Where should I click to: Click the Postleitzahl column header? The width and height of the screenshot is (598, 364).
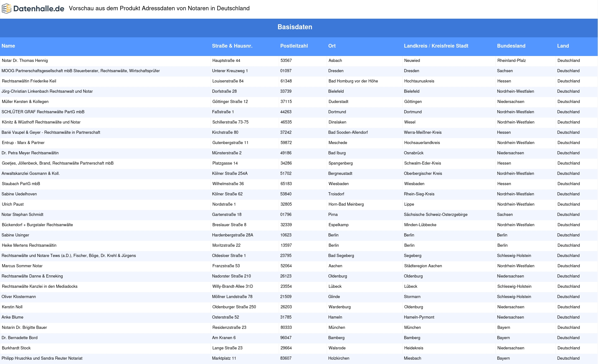[294, 46]
